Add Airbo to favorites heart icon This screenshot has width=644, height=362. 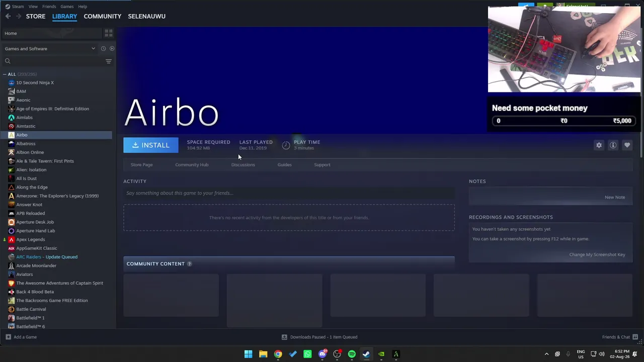click(627, 145)
